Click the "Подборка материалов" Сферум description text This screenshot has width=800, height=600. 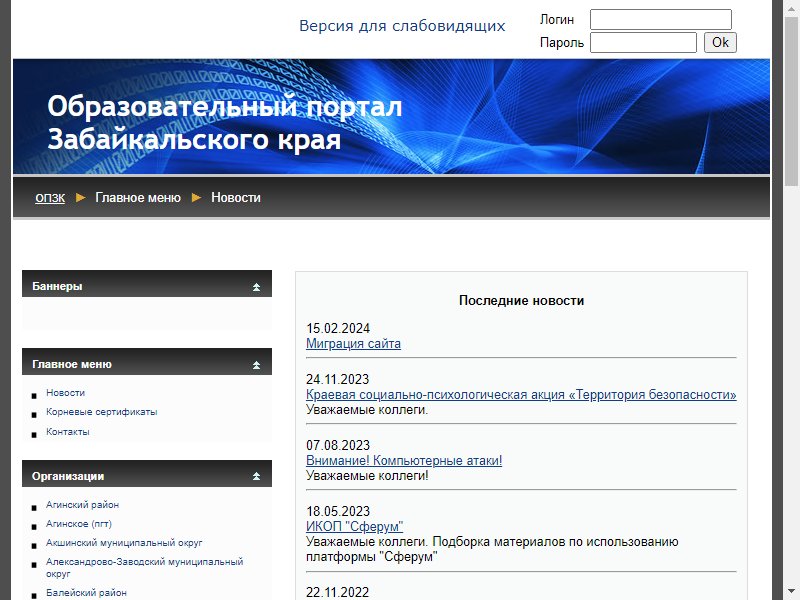click(x=492, y=549)
